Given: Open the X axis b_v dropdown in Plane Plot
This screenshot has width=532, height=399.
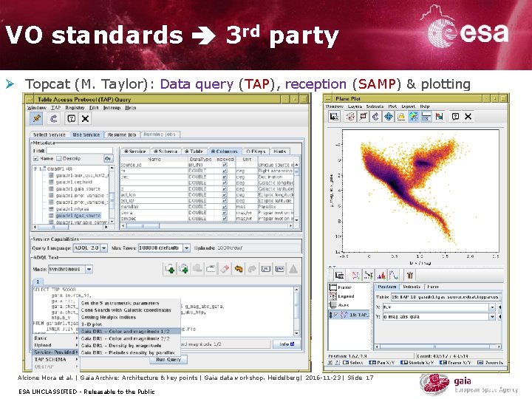Looking at the screenshot, I should point(492,307).
